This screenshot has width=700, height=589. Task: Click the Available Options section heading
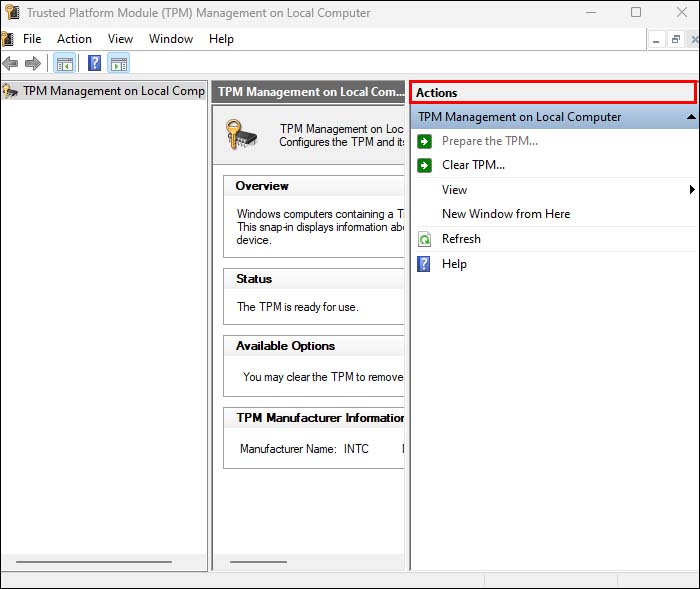pos(285,346)
